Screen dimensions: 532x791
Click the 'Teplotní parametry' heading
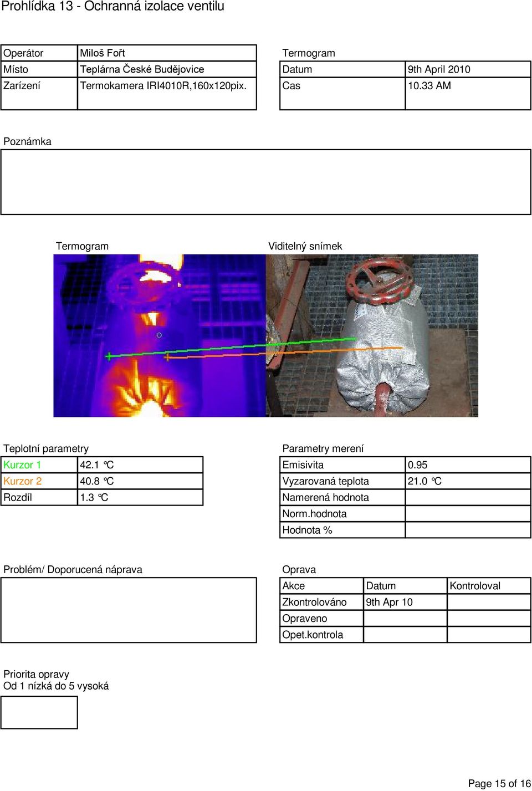(46, 448)
